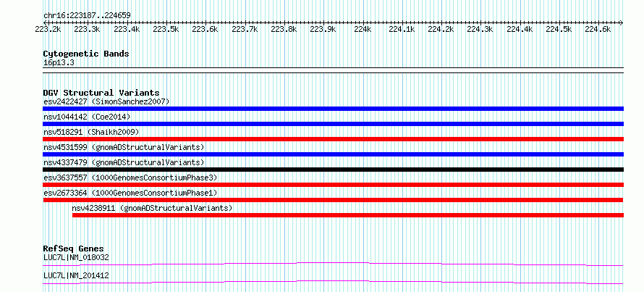Open variant nsv1044142 (Coe2014) label

click(x=87, y=117)
